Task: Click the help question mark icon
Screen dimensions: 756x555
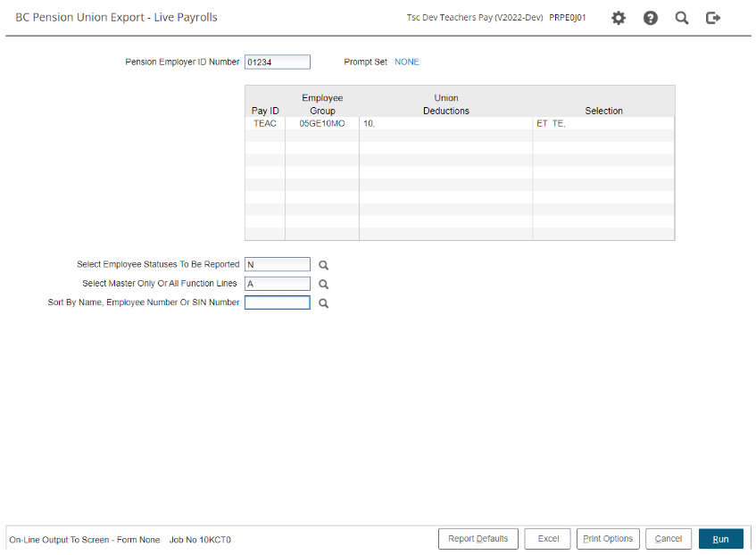Action: [651, 18]
